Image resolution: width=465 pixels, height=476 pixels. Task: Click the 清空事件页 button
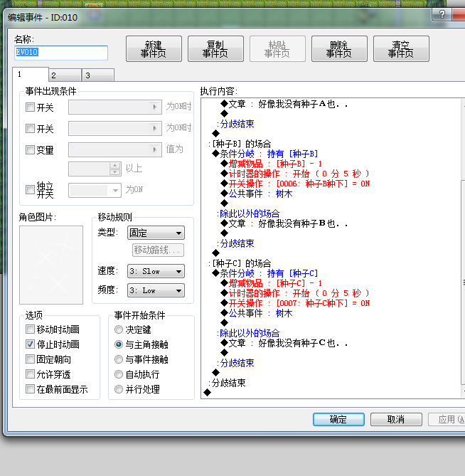(401, 49)
